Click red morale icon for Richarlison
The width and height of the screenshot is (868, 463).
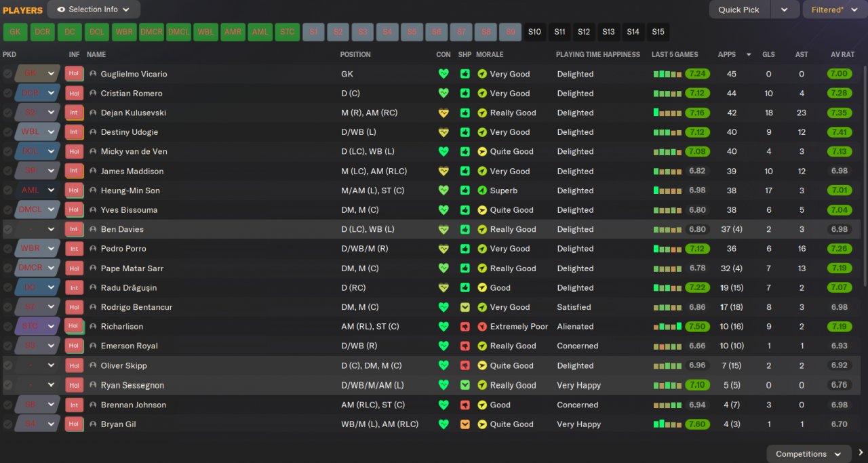(x=482, y=326)
